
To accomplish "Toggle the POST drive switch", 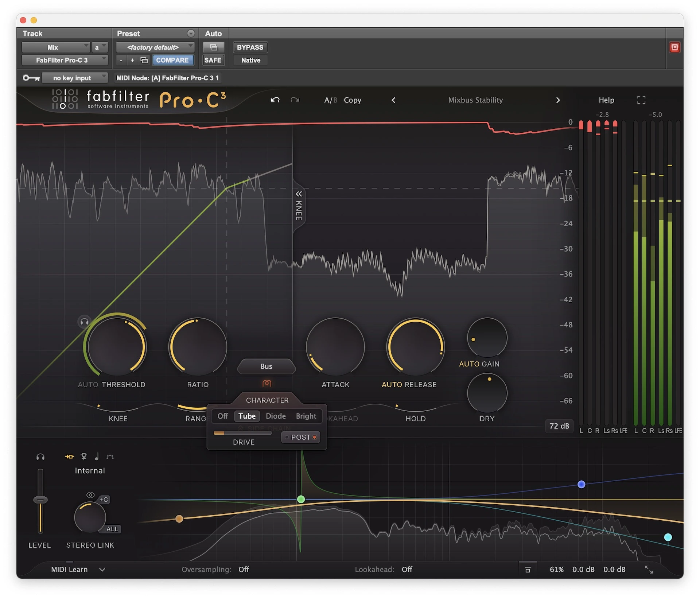I will (301, 437).
